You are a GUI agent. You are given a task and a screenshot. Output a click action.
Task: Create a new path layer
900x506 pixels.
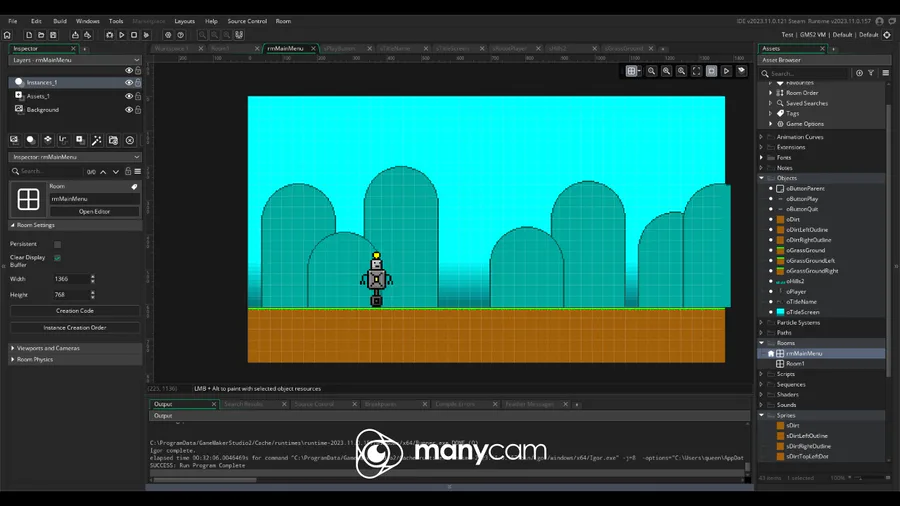pyautogui.click(x=64, y=140)
